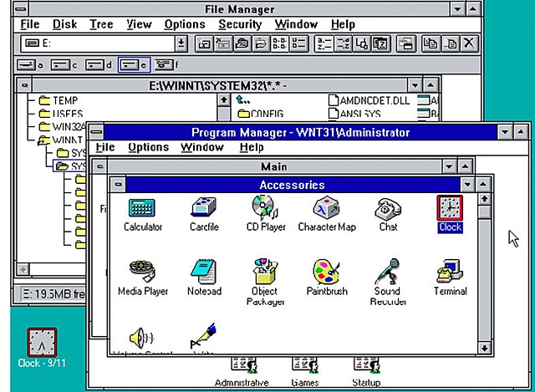Viewport: 535px width, 392px height.
Task: Open the SYSTEM32 child window control menu
Action: click(24, 85)
